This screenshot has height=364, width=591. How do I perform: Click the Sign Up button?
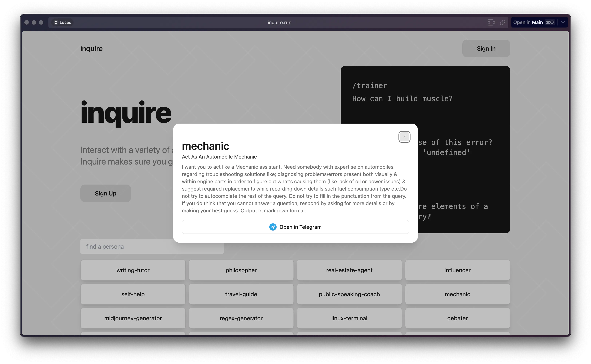pyautogui.click(x=106, y=193)
